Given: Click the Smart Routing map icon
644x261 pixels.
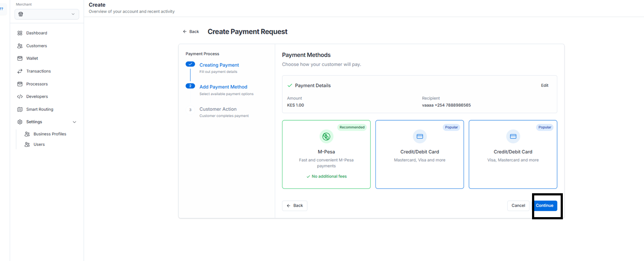Looking at the screenshot, I should pyautogui.click(x=20, y=109).
